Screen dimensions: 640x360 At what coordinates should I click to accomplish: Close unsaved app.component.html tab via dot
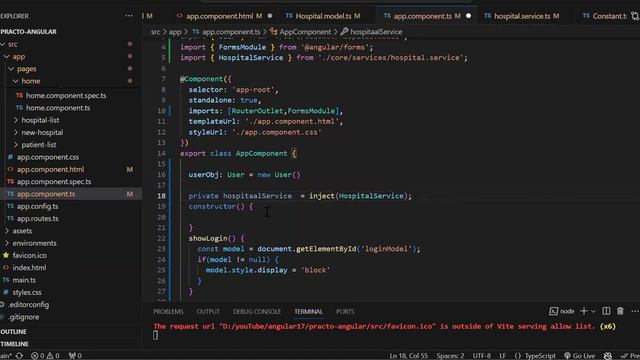coord(270,16)
